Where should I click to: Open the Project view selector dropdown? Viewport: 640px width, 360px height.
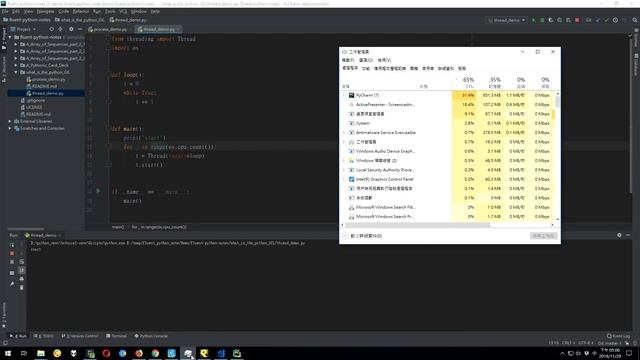coord(23,29)
